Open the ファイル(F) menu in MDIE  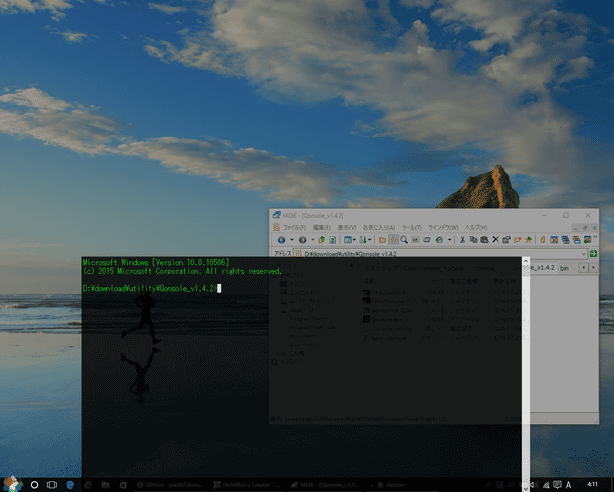tap(294, 228)
